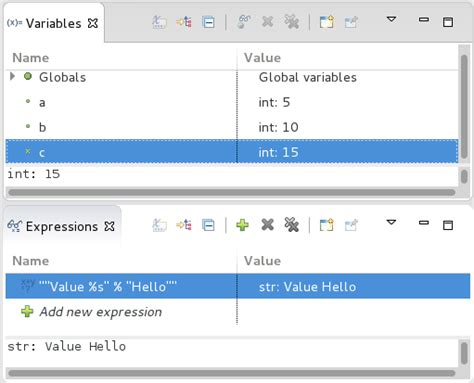This screenshot has height=383, width=474.
Task: Click Pin to Debug Context in Variables toolbar
Action: (x=351, y=22)
